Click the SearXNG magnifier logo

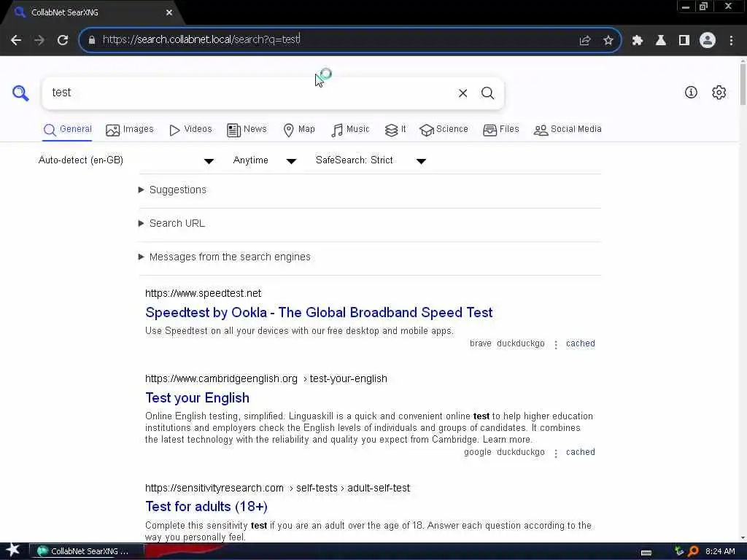click(x=20, y=93)
